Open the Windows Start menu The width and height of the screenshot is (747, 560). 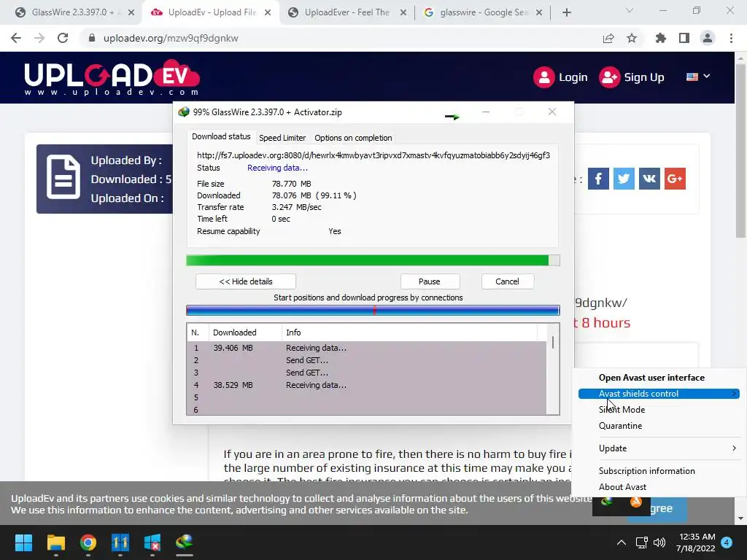tap(23, 542)
